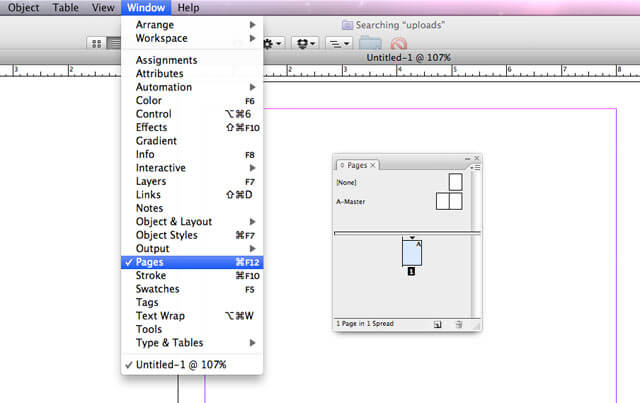Click the Pages panel vertical scrollbar
The height and width of the screenshot is (403, 640).
(474, 244)
